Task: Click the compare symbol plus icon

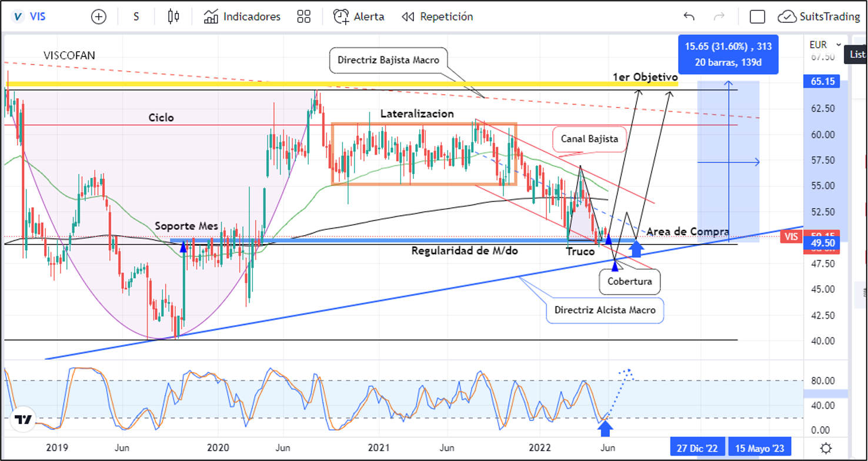Action: 99,16
